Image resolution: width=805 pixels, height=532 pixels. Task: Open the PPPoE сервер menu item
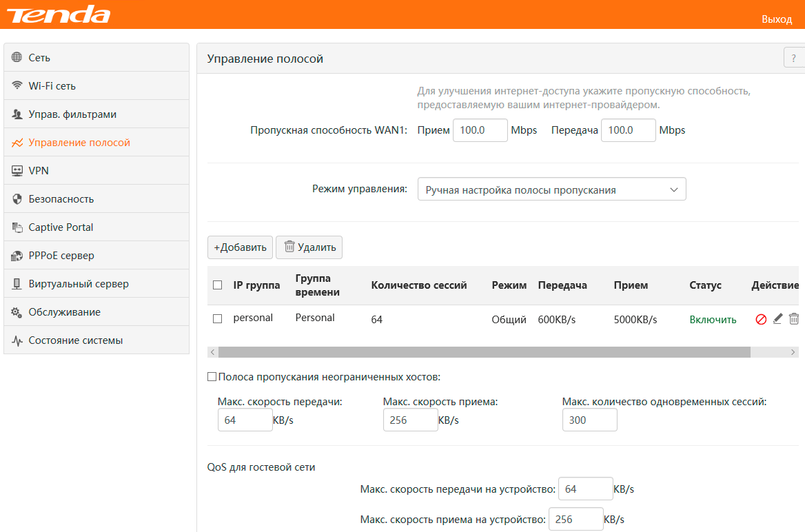tap(96, 255)
